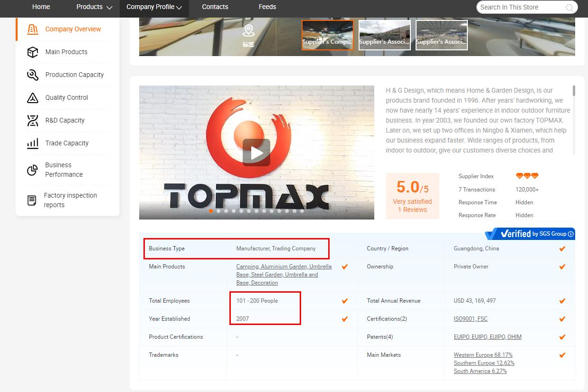588x392 pixels.
Task: Click the Quality Control triangle icon
Action: (33, 97)
